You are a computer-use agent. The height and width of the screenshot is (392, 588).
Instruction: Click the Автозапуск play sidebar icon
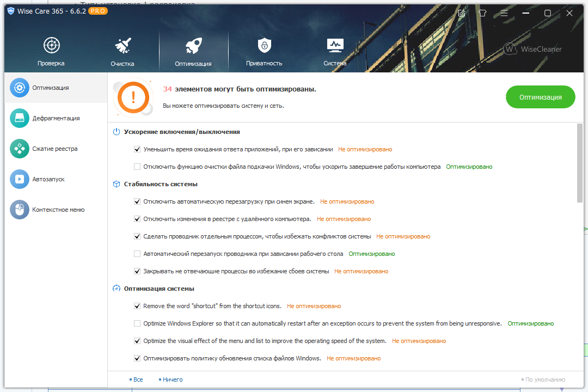(20, 179)
